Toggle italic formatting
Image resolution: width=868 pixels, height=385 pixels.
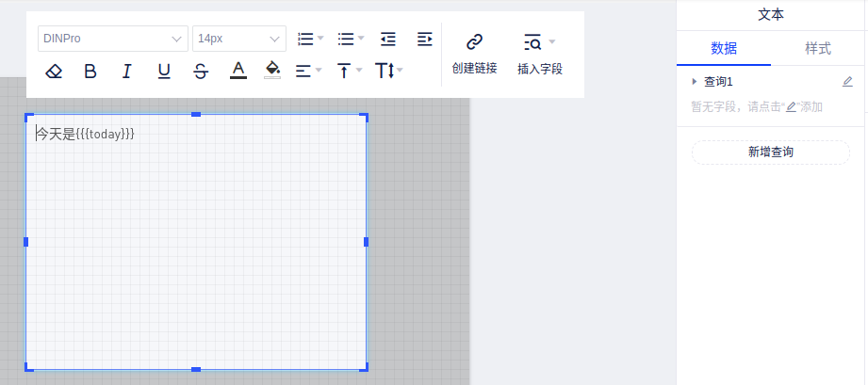(127, 71)
